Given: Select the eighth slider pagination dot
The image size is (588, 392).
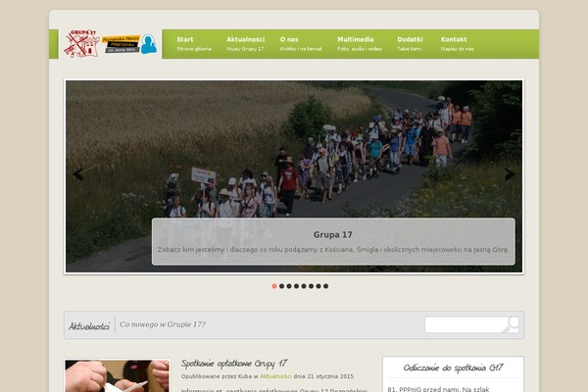Looking at the screenshot, I should (326, 286).
